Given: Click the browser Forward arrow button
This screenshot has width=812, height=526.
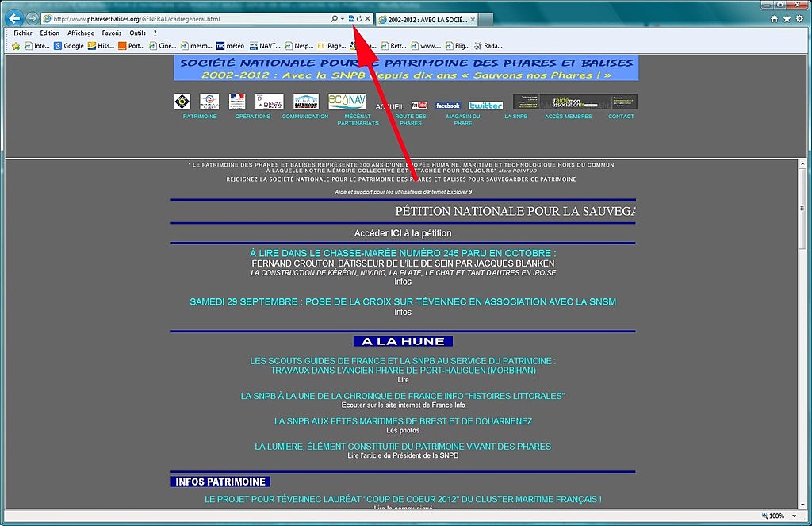Looking at the screenshot, I should [32, 19].
